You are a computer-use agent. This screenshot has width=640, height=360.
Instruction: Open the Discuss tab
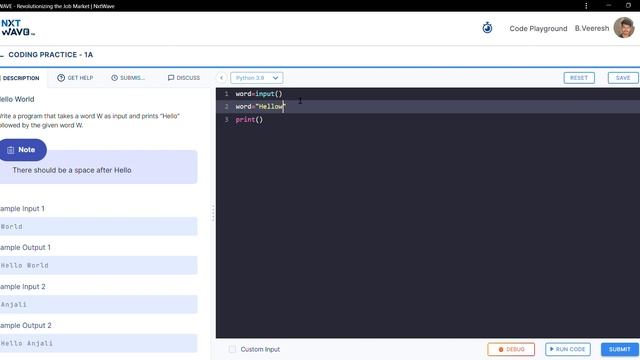click(184, 78)
